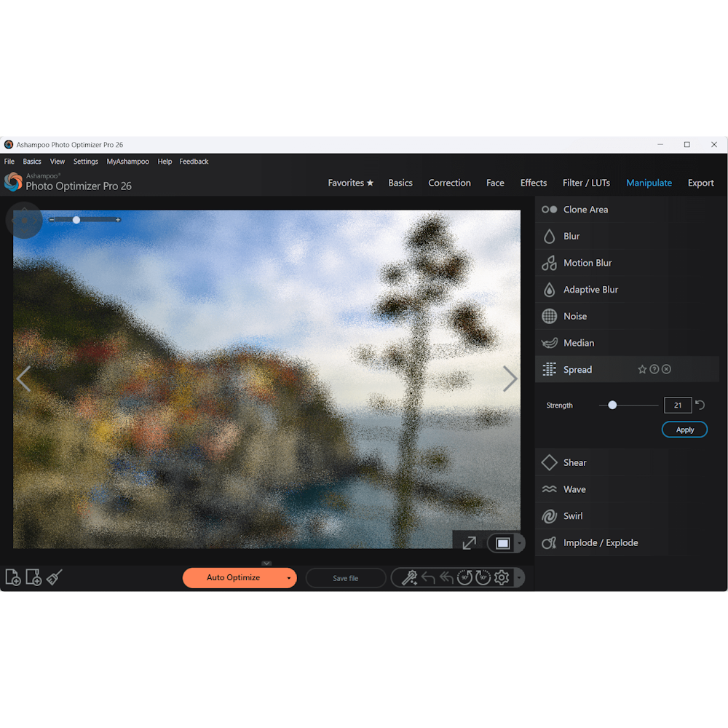Apply the Spread effect

[x=684, y=429]
